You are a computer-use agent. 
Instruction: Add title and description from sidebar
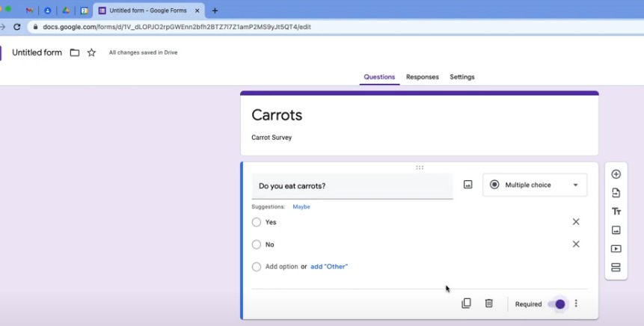[616, 212]
